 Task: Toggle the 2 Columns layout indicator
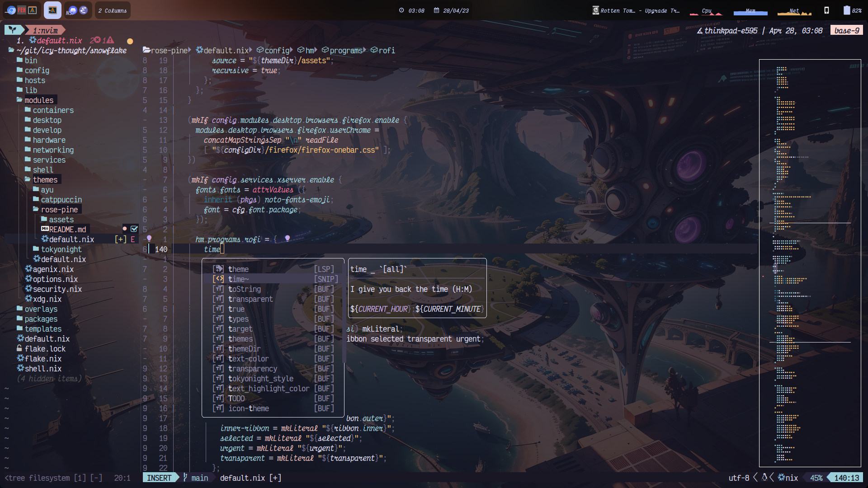(113, 10)
